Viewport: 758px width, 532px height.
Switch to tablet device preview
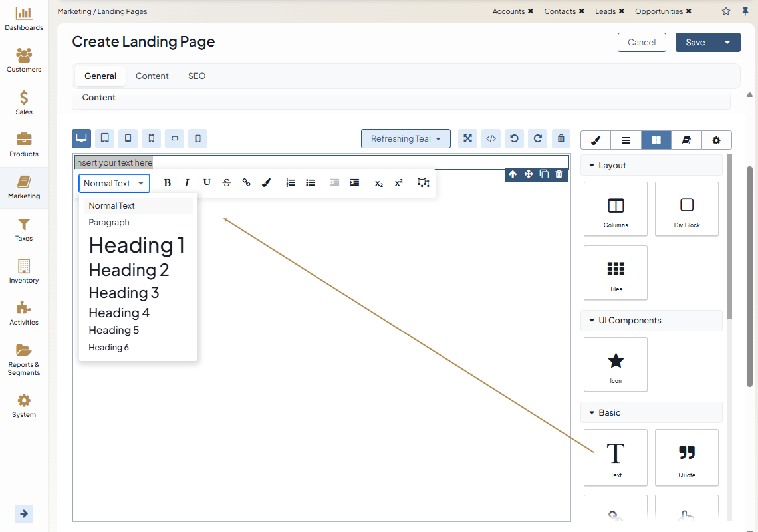(x=105, y=138)
